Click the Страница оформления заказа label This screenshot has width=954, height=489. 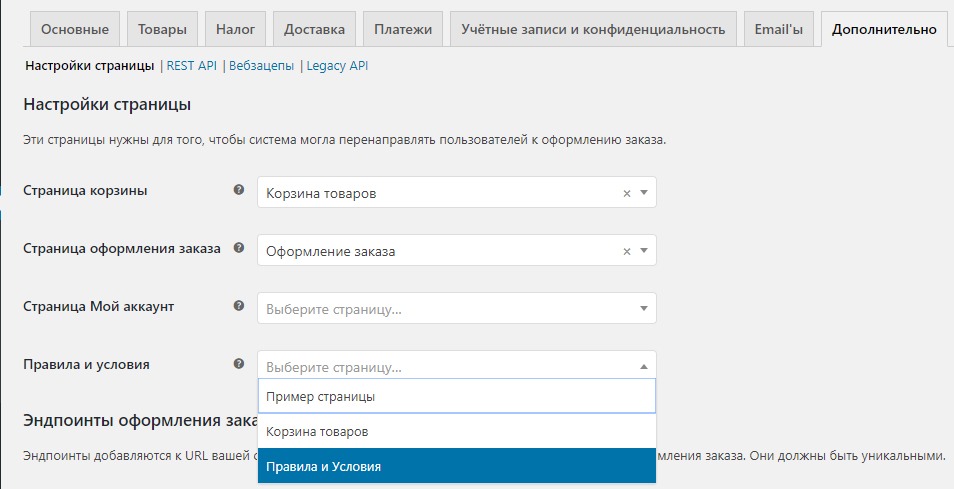click(122, 248)
